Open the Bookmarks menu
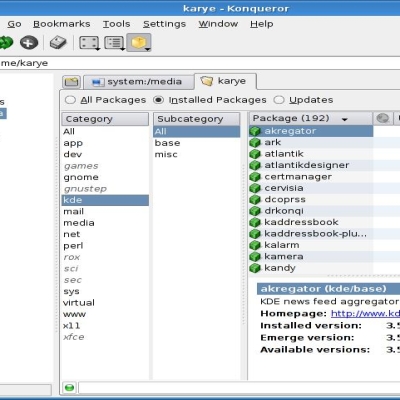The image size is (400, 400). 62,24
